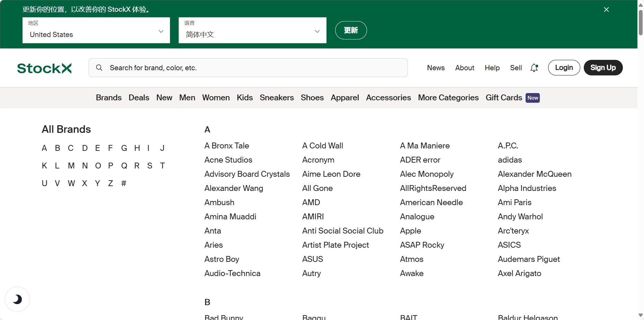
Task: Open the A Cold Wall brand
Action: tap(323, 146)
